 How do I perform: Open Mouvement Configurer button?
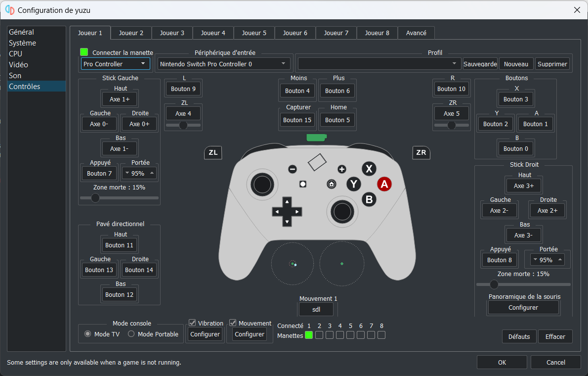(250, 334)
